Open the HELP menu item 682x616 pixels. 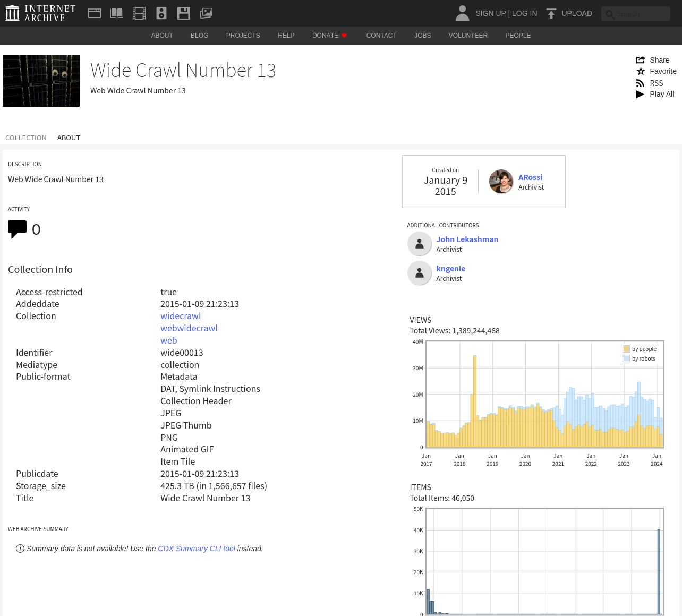pos(286,36)
